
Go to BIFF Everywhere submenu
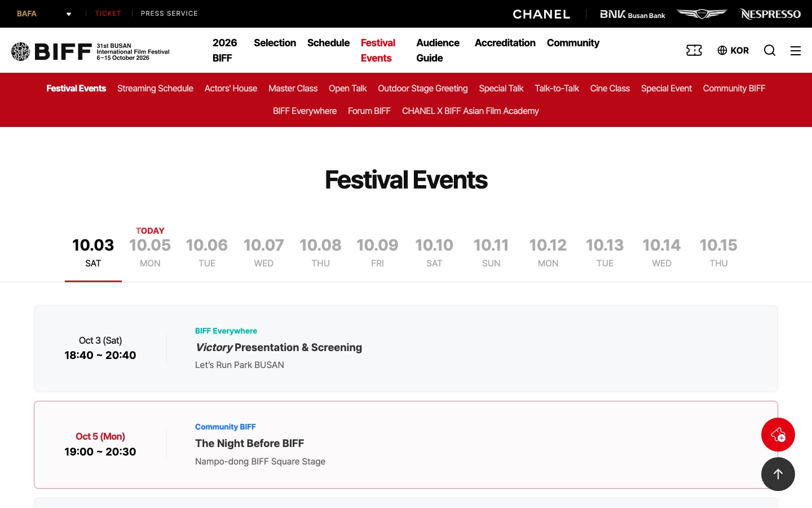click(304, 111)
